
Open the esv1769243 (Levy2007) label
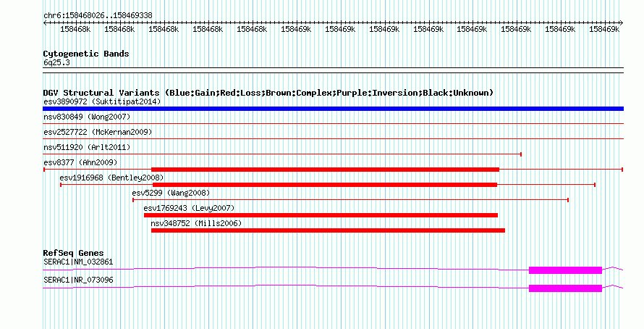(x=190, y=208)
